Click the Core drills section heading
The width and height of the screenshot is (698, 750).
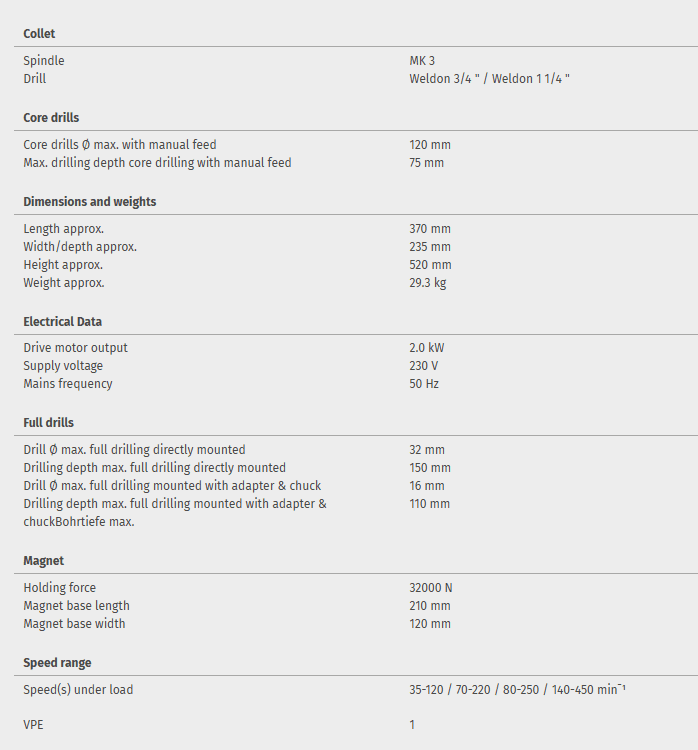pos(51,118)
